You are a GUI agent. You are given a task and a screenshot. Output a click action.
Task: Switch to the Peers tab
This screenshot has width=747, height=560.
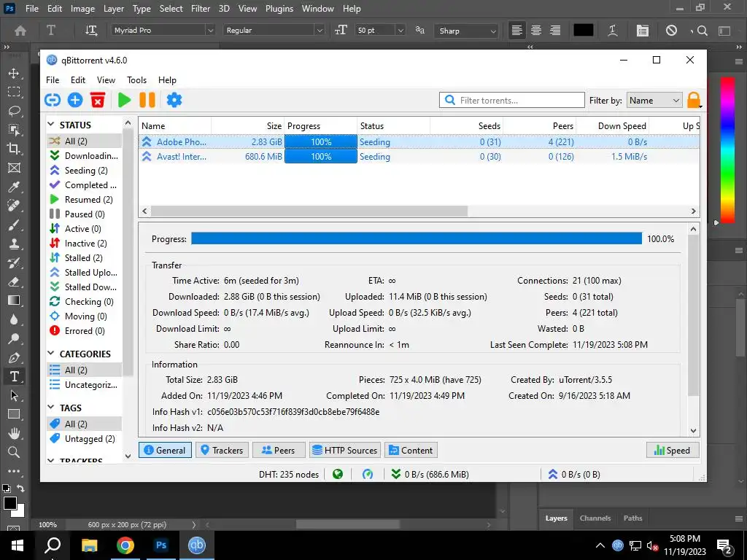pyautogui.click(x=279, y=450)
